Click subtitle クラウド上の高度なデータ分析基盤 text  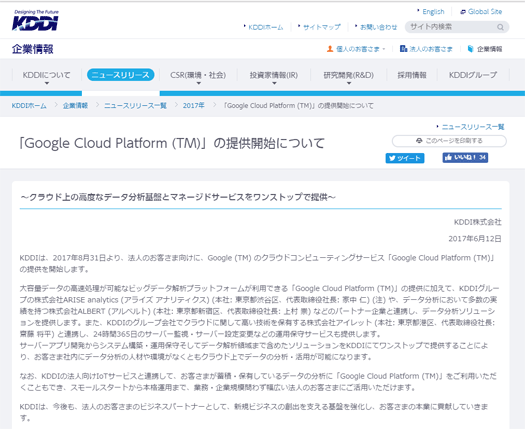click(178, 197)
